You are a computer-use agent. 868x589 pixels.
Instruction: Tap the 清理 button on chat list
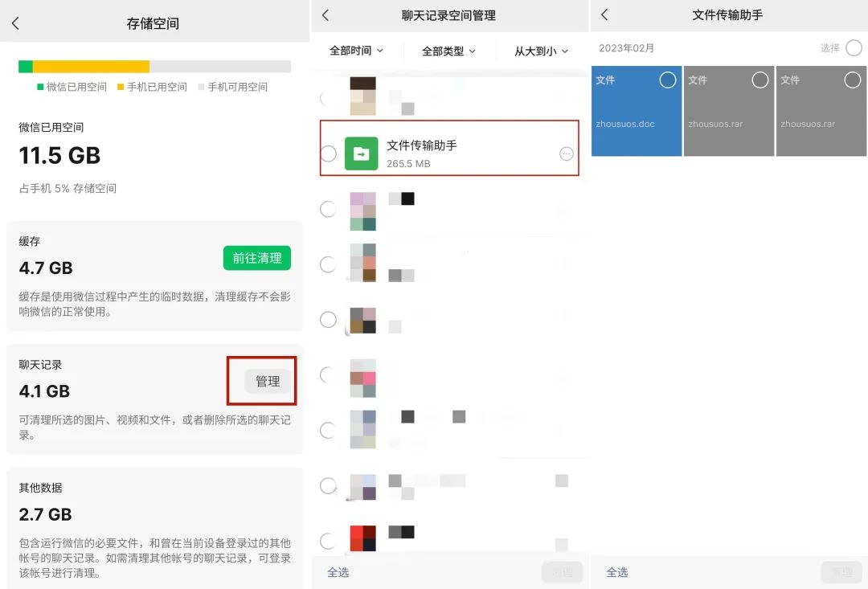point(563,572)
